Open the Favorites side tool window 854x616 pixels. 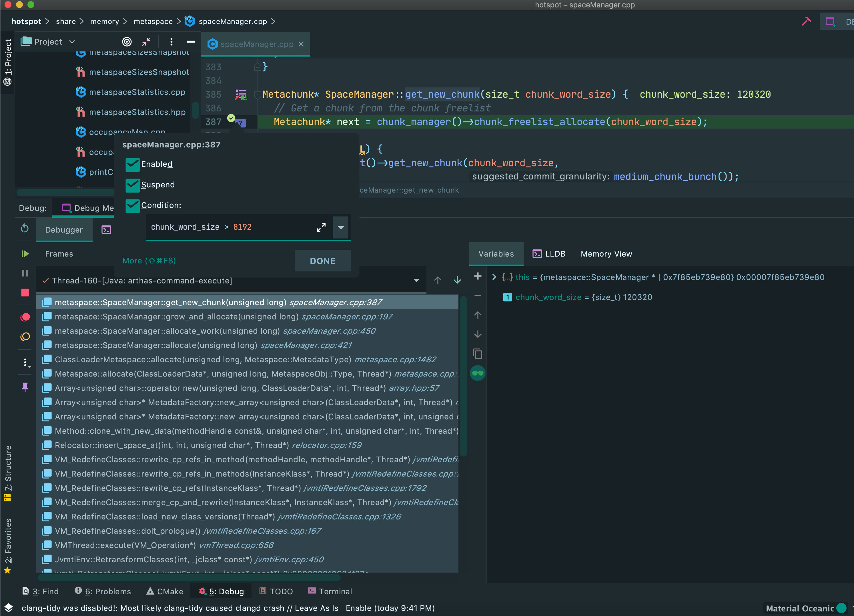tap(7, 546)
